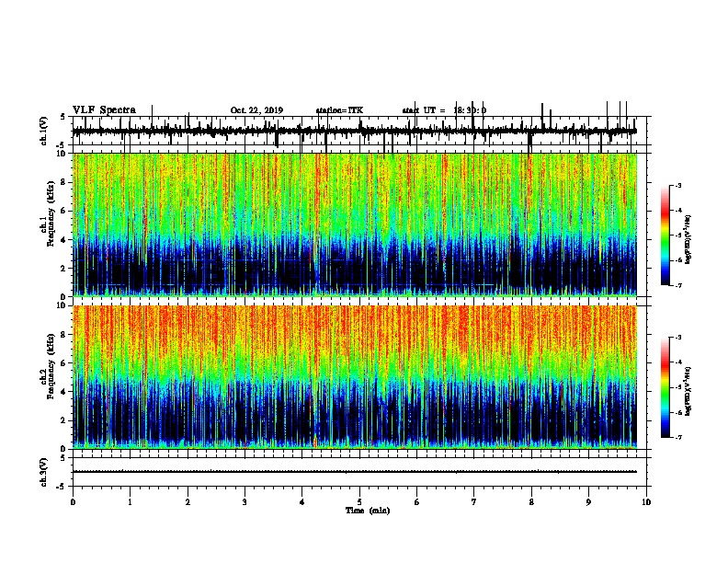
Task: Click the "ch.3(V)" axis label
Action: pyautogui.click(x=44, y=473)
